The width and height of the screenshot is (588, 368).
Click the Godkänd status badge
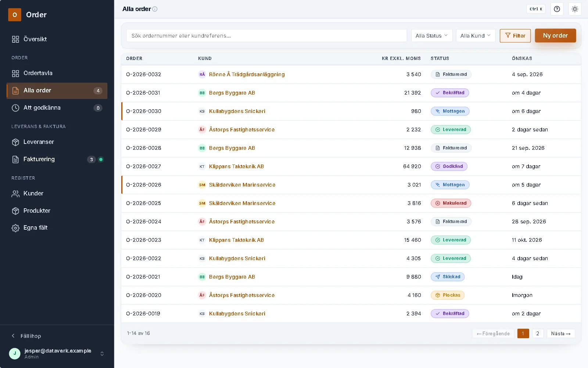pyautogui.click(x=449, y=166)
